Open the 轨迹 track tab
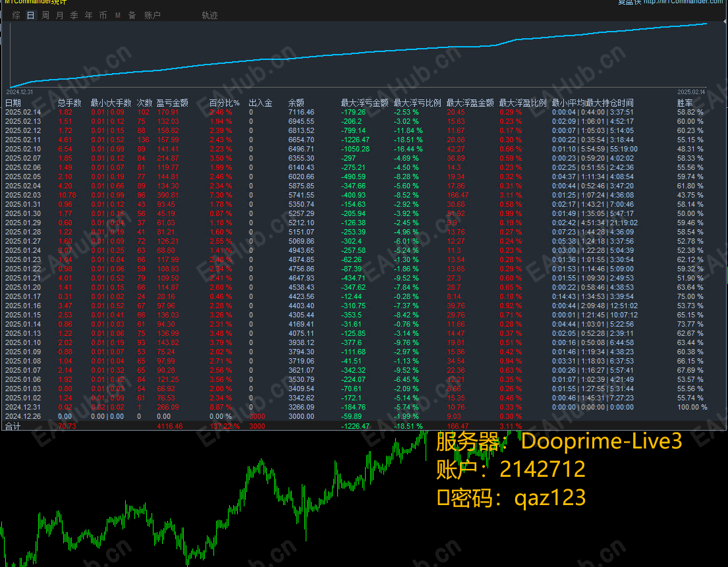Viewport: 728px width, 567px height. [210, 15]
